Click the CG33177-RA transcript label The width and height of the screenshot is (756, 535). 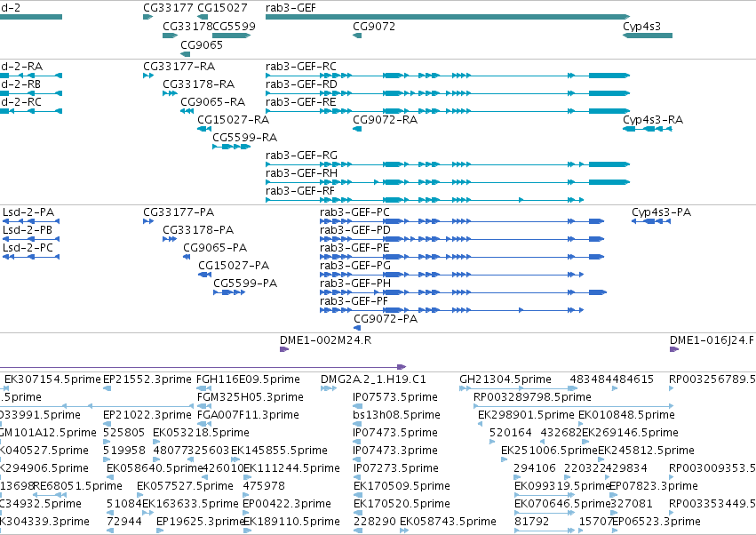pyautogui.click(x=179, y=67)
